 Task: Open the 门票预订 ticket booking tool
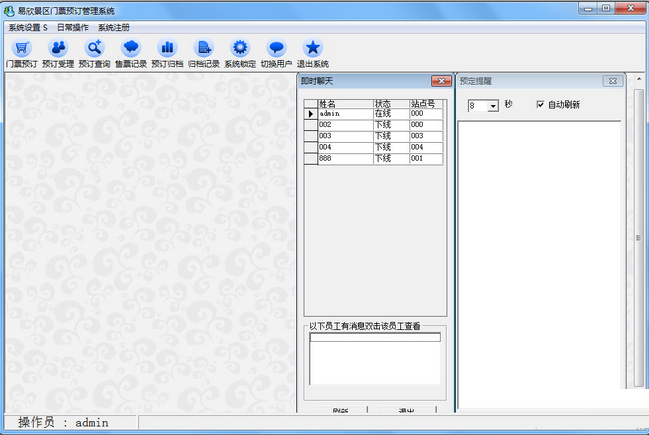[x=21, y=53]
